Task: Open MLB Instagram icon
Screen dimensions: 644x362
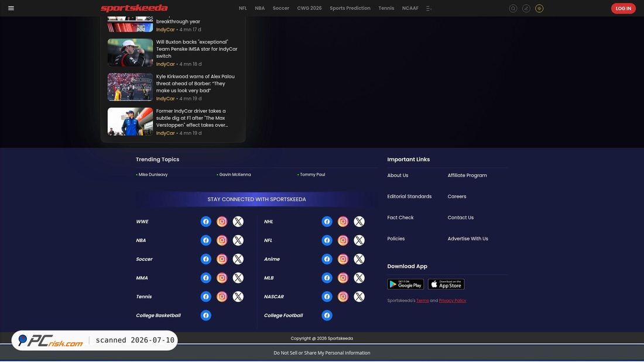Action: click(343, 278)
